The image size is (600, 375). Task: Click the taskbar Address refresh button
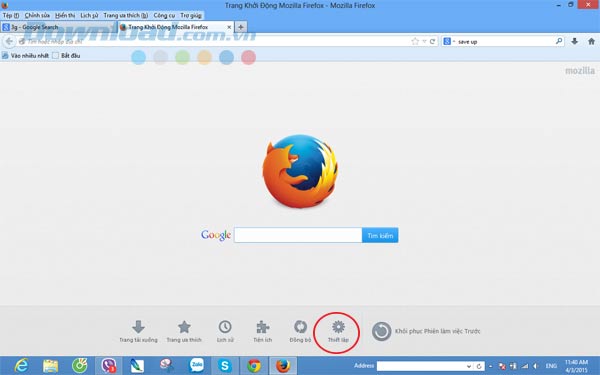(x=478, y=366)
